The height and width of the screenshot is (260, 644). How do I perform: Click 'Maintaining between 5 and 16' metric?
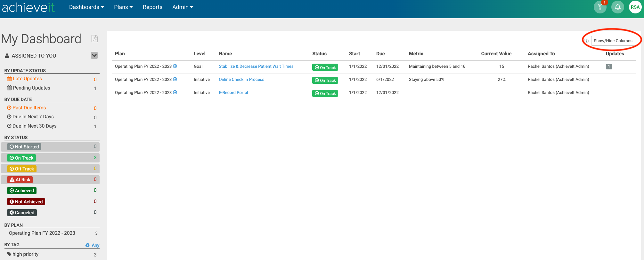coord(437,67)
